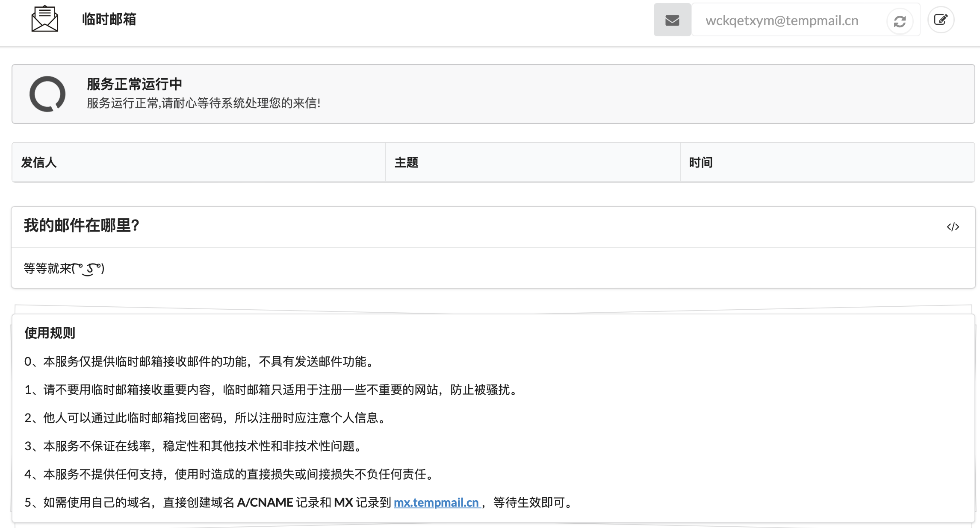Click the status description under 服务正常运行中
The height and width of the screenshot is (528, 980).
(204, 103)
